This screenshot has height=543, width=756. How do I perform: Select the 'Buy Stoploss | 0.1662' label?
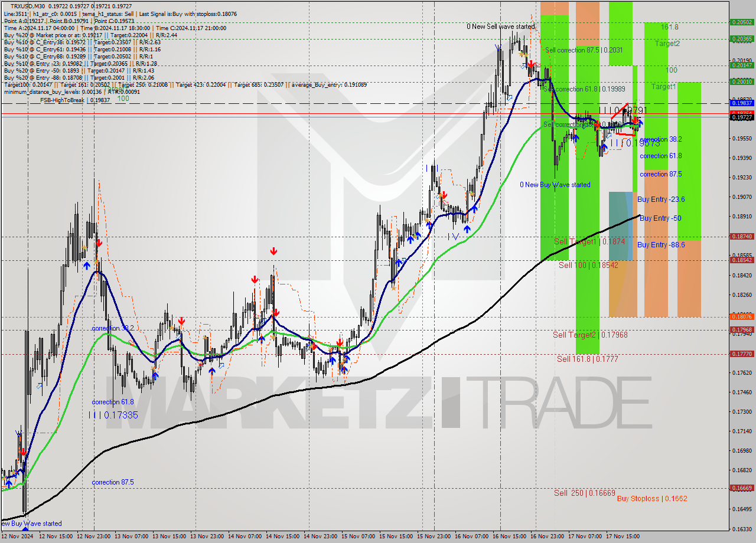pyautogui.click(x=652, y=499)
